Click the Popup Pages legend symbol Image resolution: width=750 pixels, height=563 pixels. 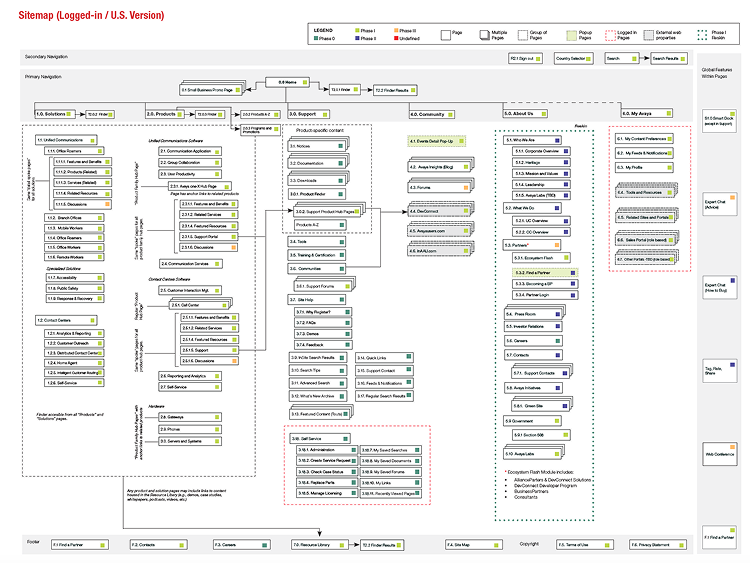pyautogui.click(x=572, y=35)
